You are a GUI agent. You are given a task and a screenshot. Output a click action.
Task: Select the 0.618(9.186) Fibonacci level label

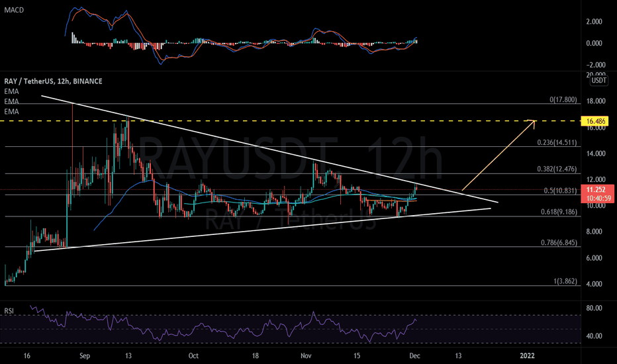[x=559, y=212]
